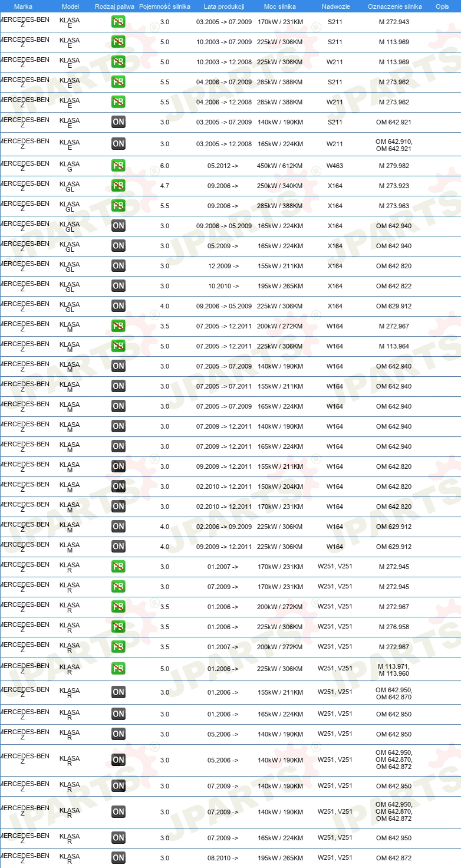461x868 pixels.
Task: Click the ON icon in the 4.0 X164 Klasa GL row
Action: (x=118, y=306)
